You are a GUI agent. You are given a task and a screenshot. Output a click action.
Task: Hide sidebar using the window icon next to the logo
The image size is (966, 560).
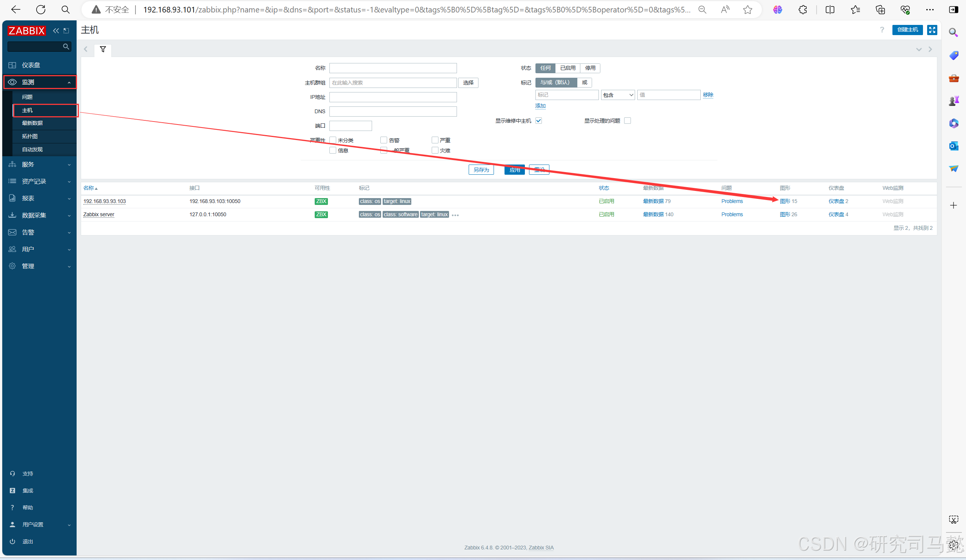pos(66,31)
